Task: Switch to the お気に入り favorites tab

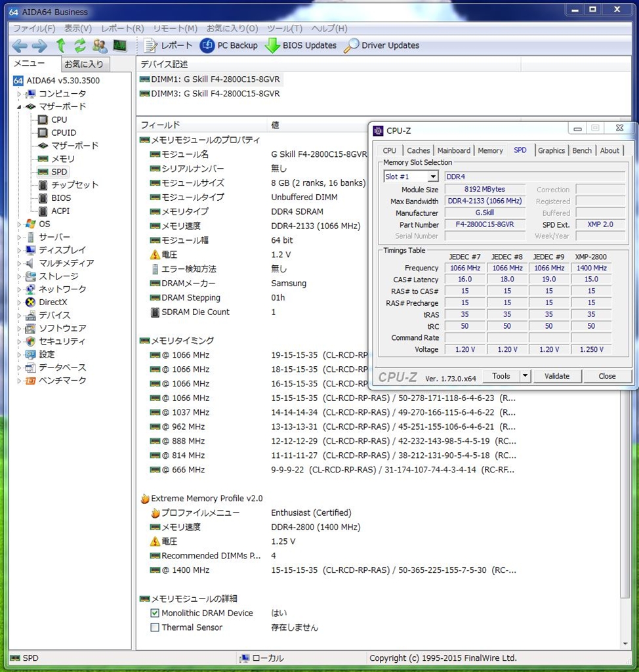Action: tap(83, 64)
